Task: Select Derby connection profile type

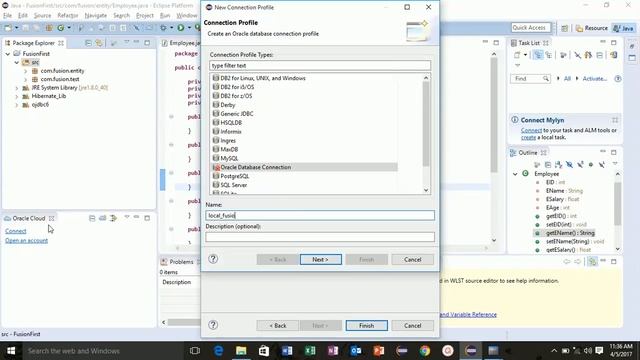Action: point(224,105)
